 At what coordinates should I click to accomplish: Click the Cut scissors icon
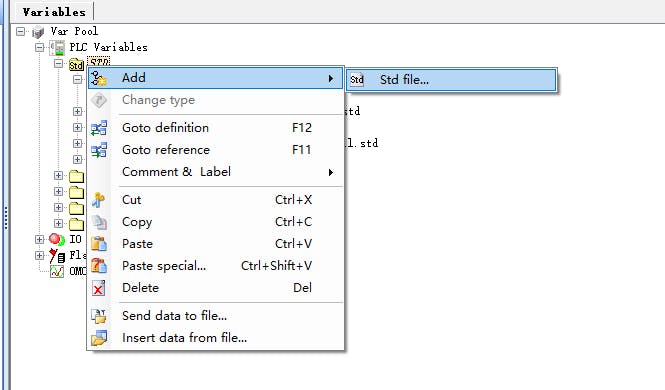[98, 200]
